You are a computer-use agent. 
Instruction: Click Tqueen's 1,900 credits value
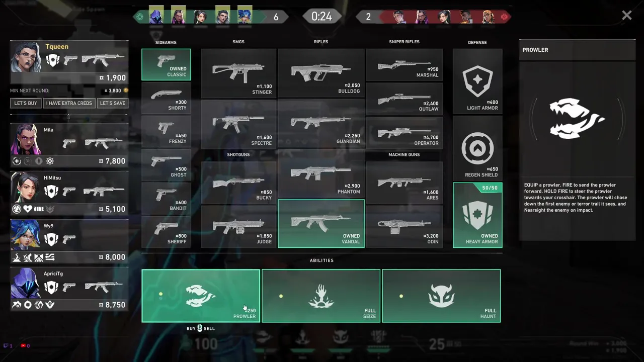(113, 78)
